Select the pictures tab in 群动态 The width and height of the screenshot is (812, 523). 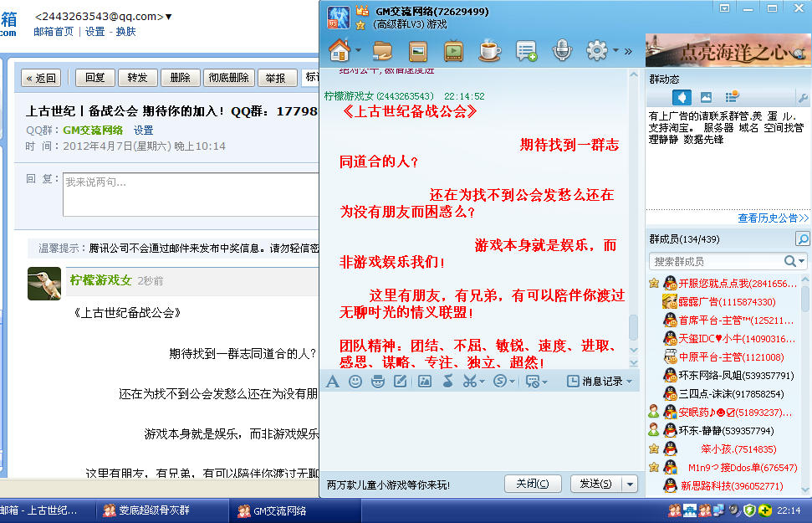(x=706, y=97)
